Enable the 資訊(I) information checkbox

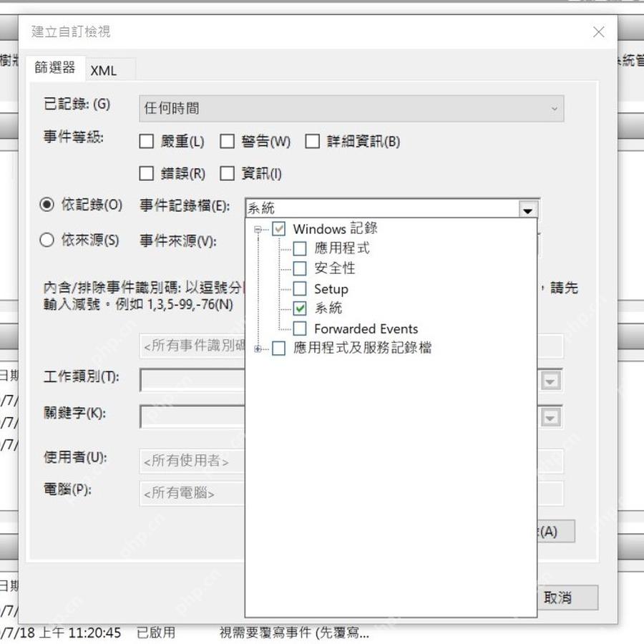tap(227, 173)
